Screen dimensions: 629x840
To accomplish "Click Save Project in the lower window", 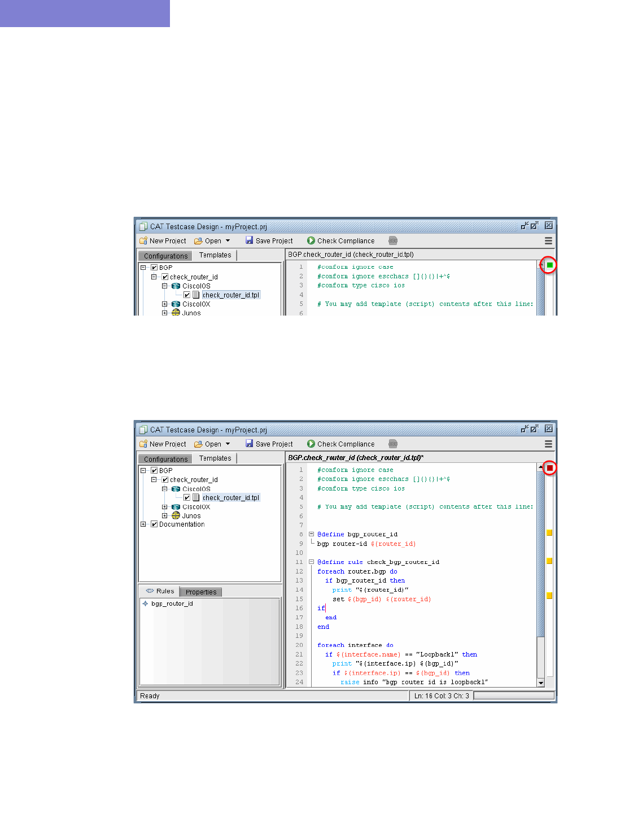I will click(269, 444).
